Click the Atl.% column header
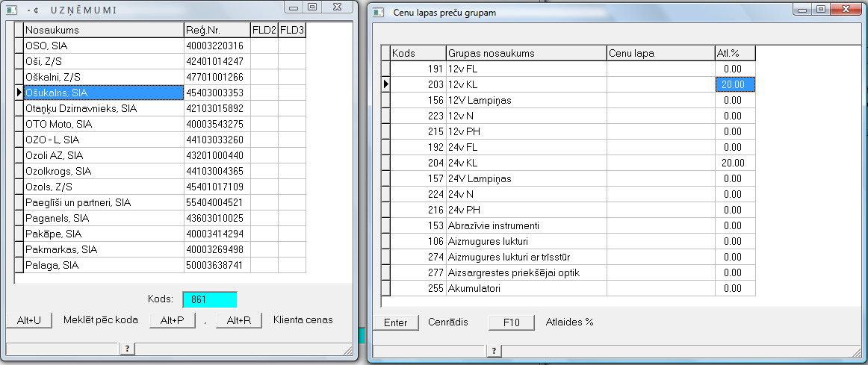This screenshot has height=365, width=868. coord(735,53)
